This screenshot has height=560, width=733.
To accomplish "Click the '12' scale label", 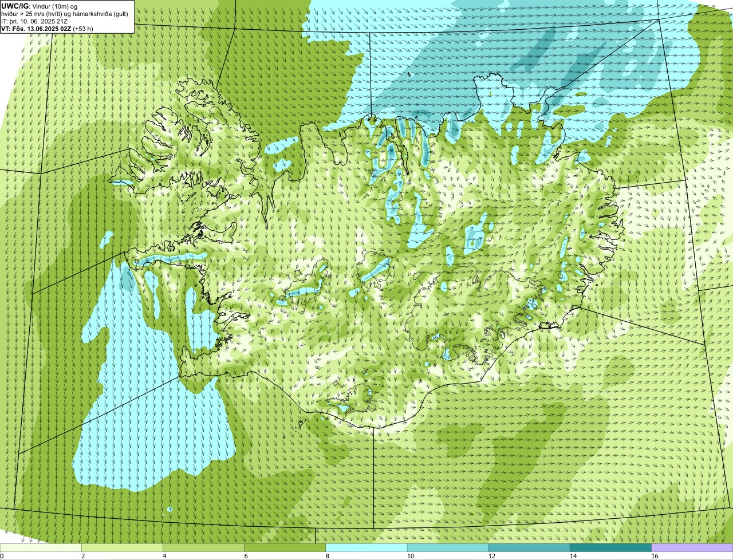I will (492, 556).
